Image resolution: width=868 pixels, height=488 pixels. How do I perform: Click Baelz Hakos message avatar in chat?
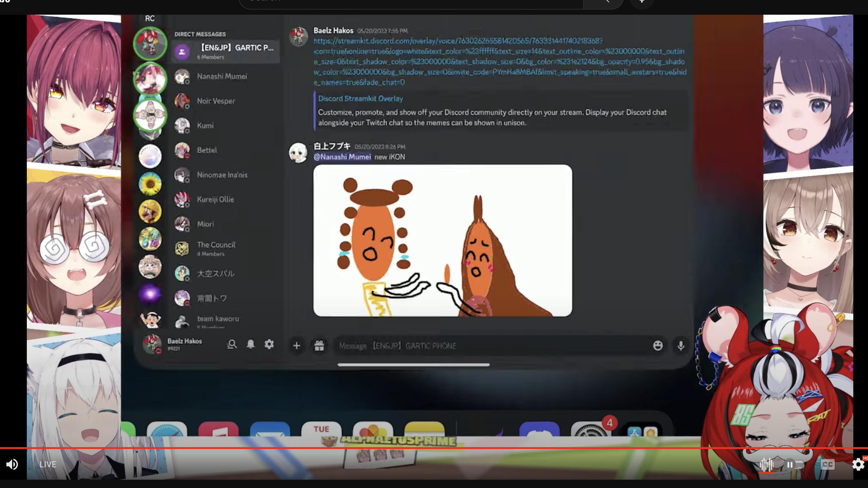coord(299,36)
